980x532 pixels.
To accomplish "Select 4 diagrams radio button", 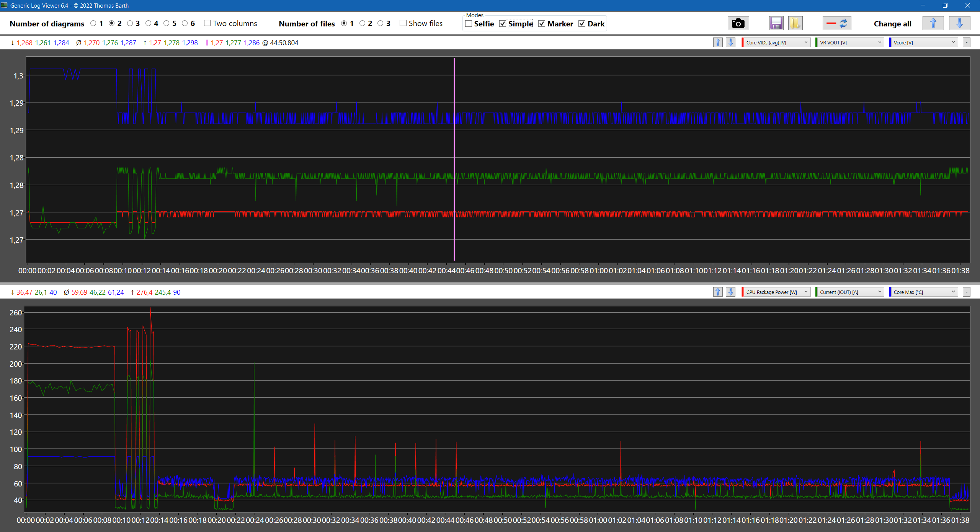I will tap(149, 23).
